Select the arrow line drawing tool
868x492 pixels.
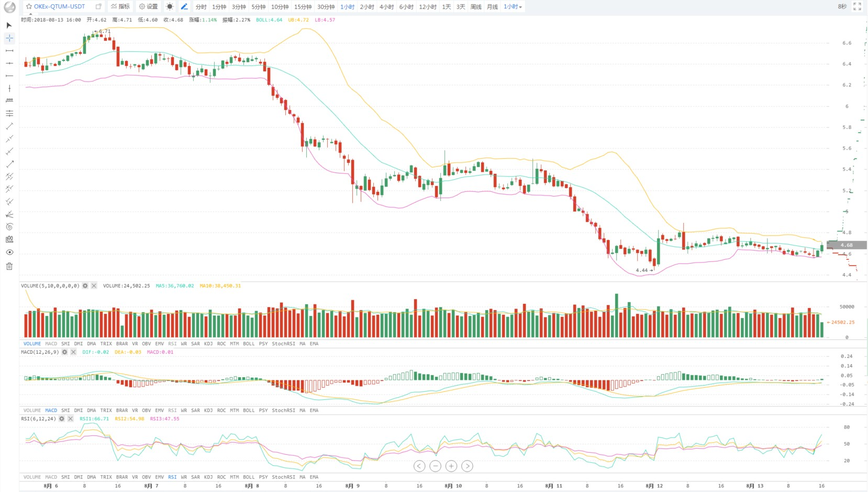pos(9,164)
